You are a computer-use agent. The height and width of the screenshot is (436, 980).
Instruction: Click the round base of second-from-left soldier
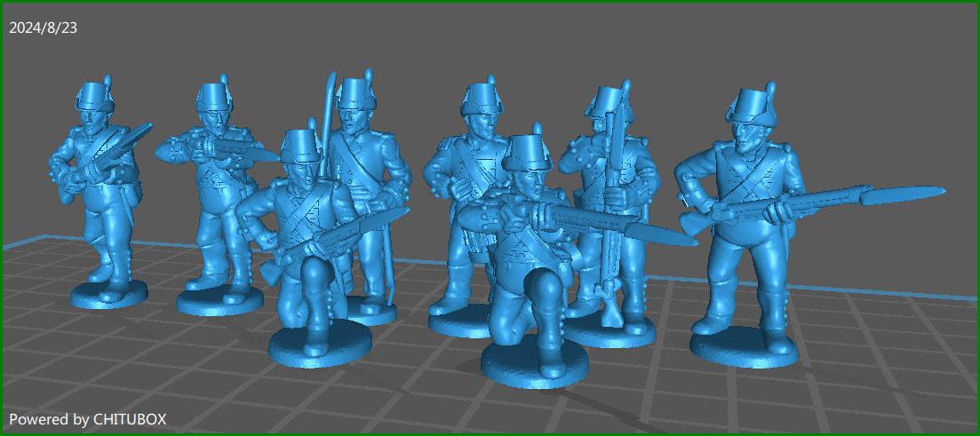pos(219,301)
